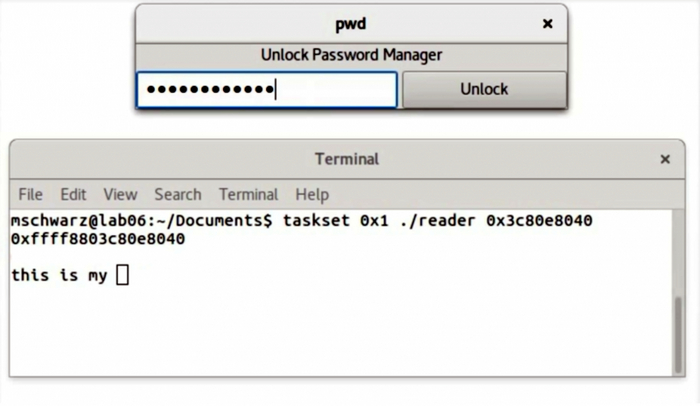Click the pwd dialog title bar

point(350,24)
